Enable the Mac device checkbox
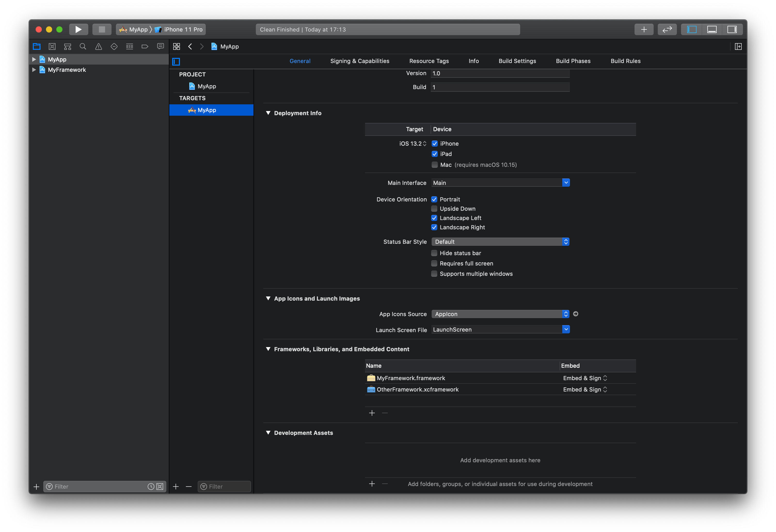The height and width of the screenshot is (532, 776). pyautogui.click(x=434, y=165)
